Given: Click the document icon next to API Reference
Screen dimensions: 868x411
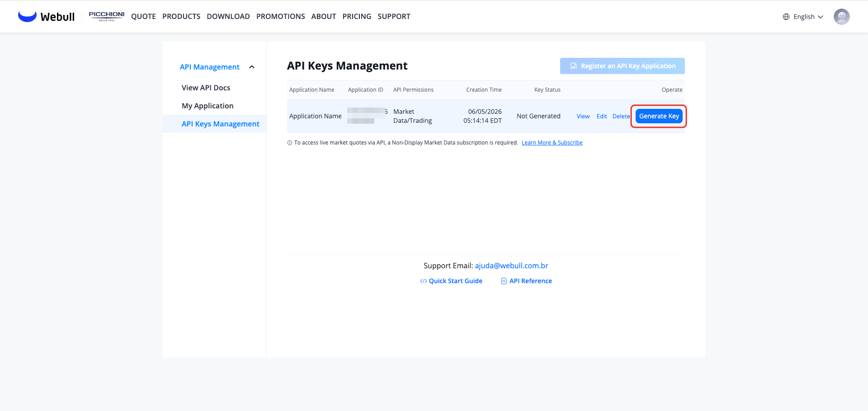Looking at the screenshot, I should [504, 281].
